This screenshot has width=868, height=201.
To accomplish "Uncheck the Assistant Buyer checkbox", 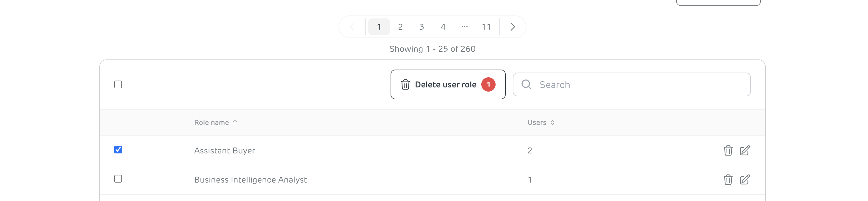I will coord(118,150).
